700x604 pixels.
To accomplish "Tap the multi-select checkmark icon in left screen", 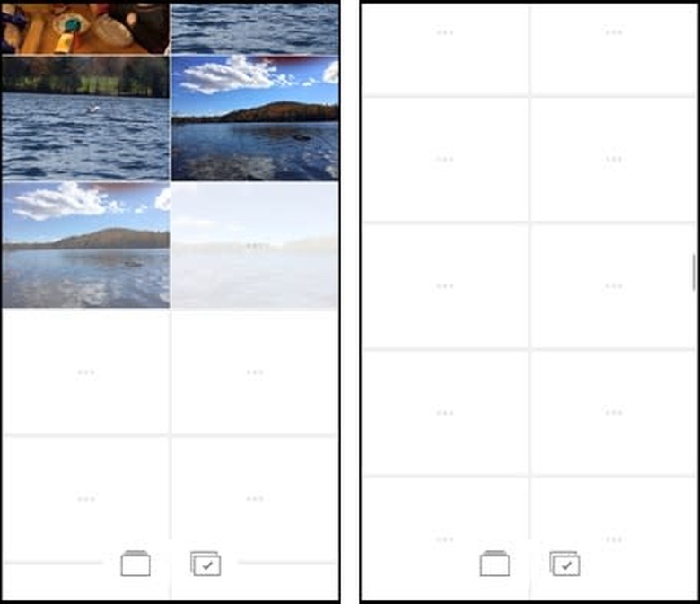I will pyautogui.click(x=206, y=564).
